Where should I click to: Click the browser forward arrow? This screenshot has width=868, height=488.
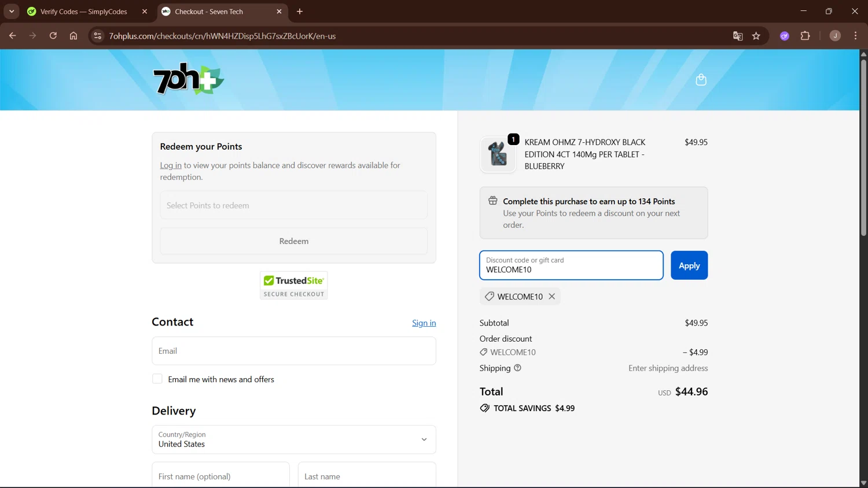(32, 36)
